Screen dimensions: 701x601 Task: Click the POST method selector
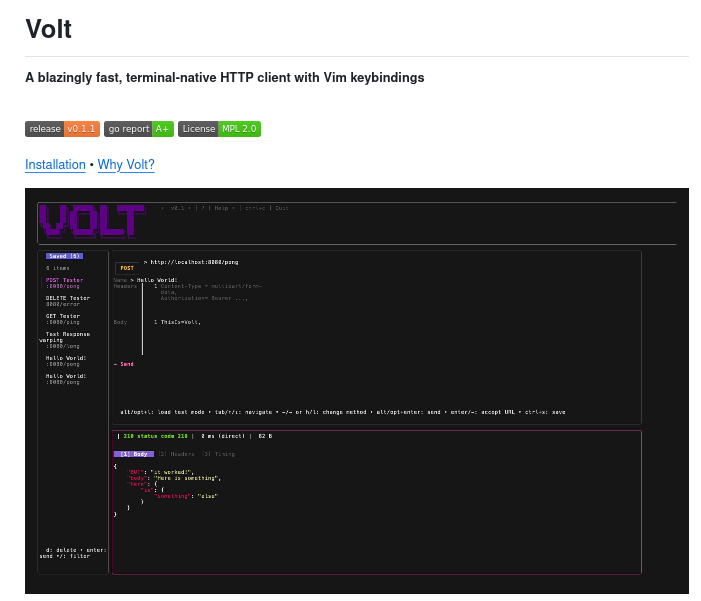127,268
